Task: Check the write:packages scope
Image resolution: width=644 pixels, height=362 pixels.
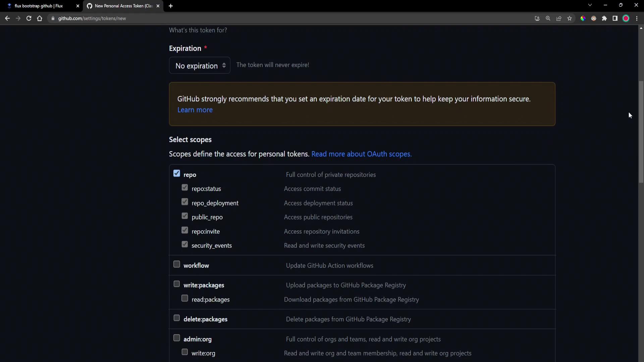Action: coord(177,284)
